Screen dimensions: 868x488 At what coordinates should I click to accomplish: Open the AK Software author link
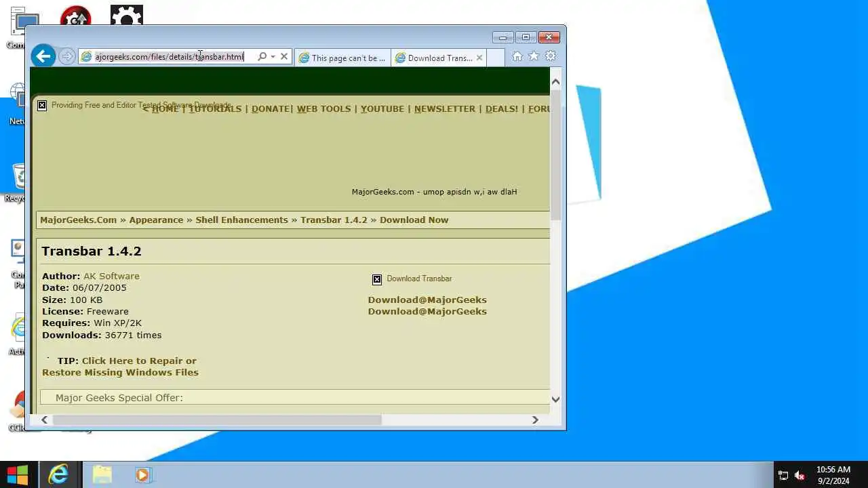(111, 276)
